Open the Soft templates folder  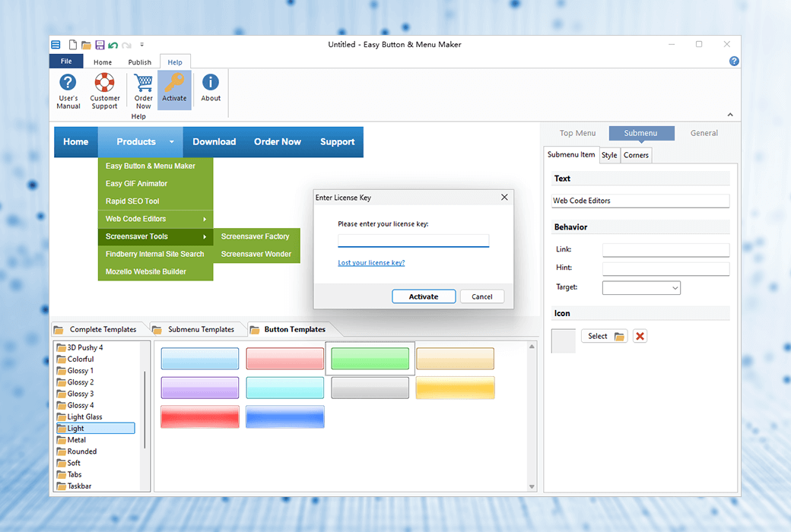[x=69, y=464]
